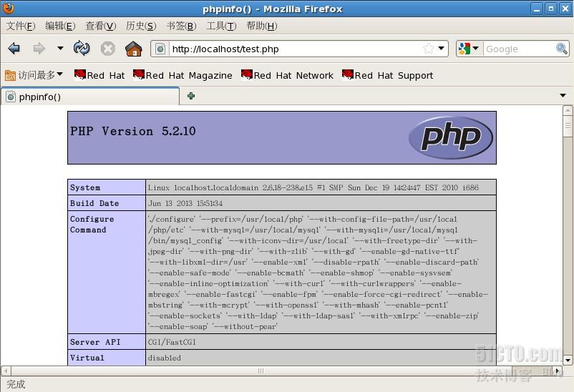This screenshot has height=392, width=574.
Task: Click the 'CGI/FastCGI' value
Action: click(x=172, y=342)
